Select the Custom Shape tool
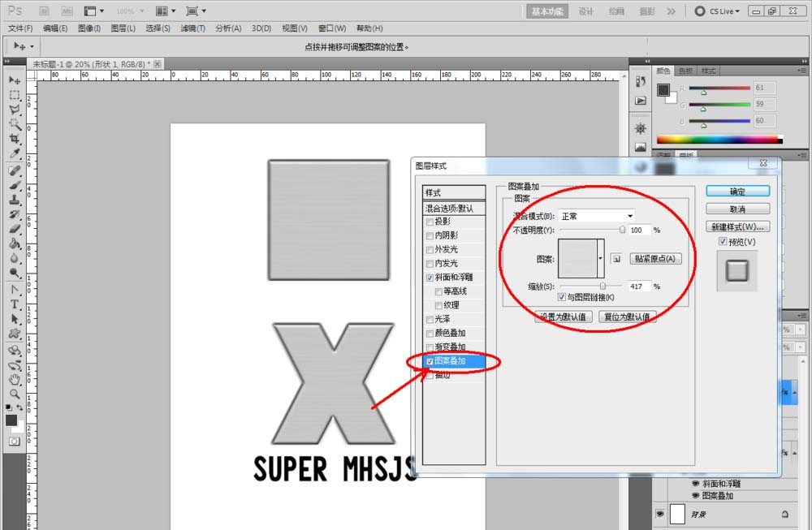 coord(15,334)
